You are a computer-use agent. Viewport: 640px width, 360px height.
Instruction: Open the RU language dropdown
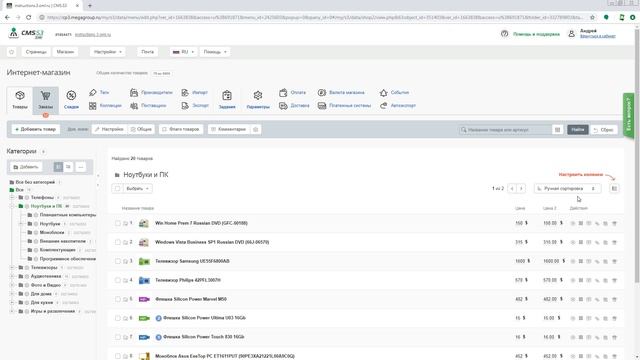click(x=183, y=52)
